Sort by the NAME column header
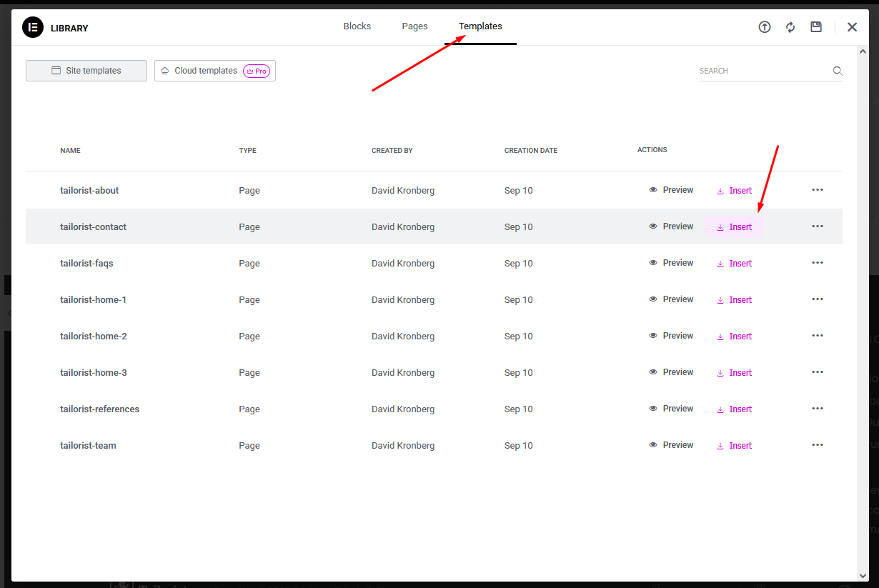The image size is (879, 588). point(70,151)
